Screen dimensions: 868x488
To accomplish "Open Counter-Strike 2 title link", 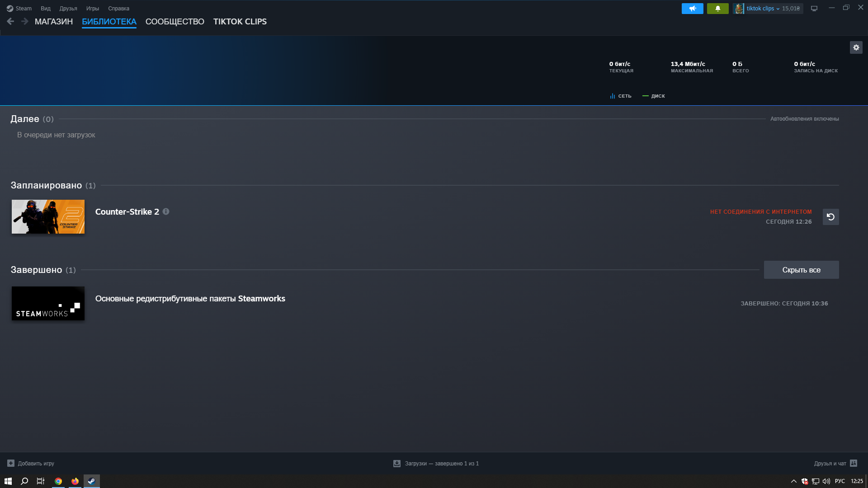I will 127,212.
